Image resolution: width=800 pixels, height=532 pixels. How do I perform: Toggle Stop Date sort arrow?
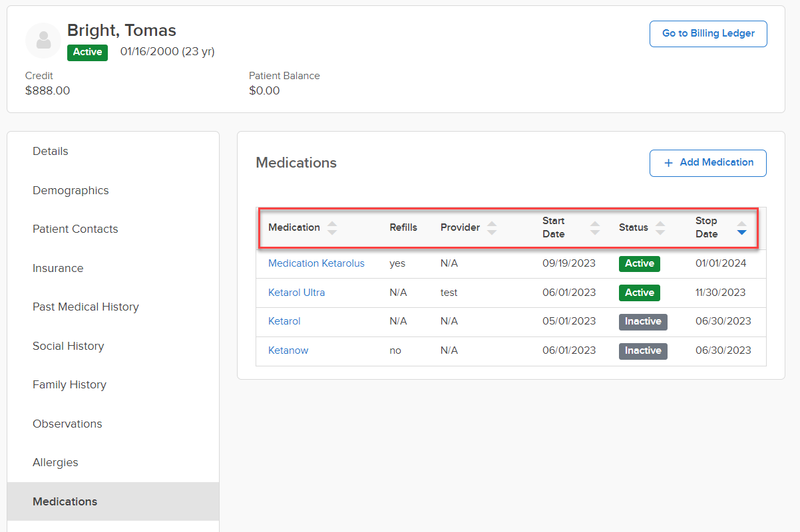pyautogui.click(x=741, y=228)
